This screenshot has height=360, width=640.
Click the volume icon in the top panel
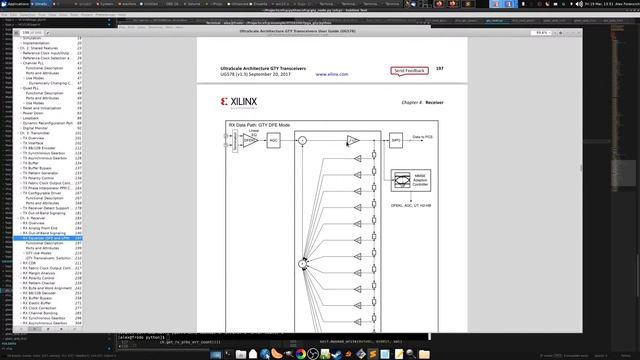coord(579,4)
